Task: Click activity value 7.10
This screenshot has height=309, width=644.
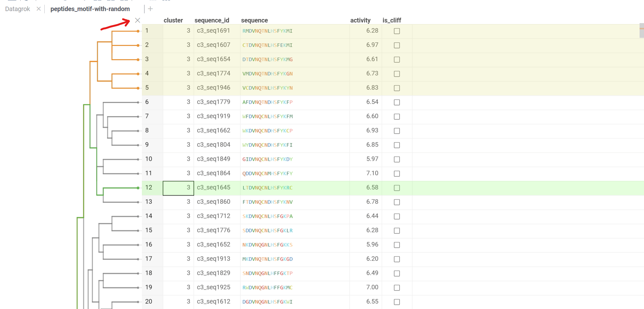Action: [372, 173]
